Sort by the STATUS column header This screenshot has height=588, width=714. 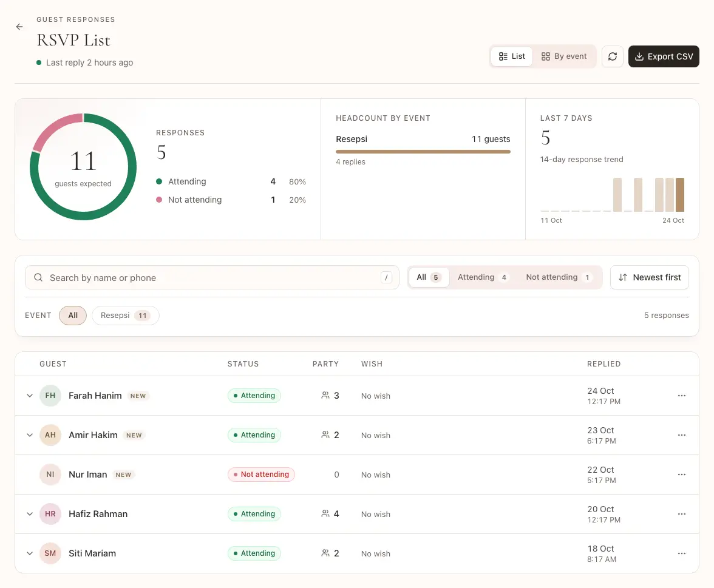243,364
